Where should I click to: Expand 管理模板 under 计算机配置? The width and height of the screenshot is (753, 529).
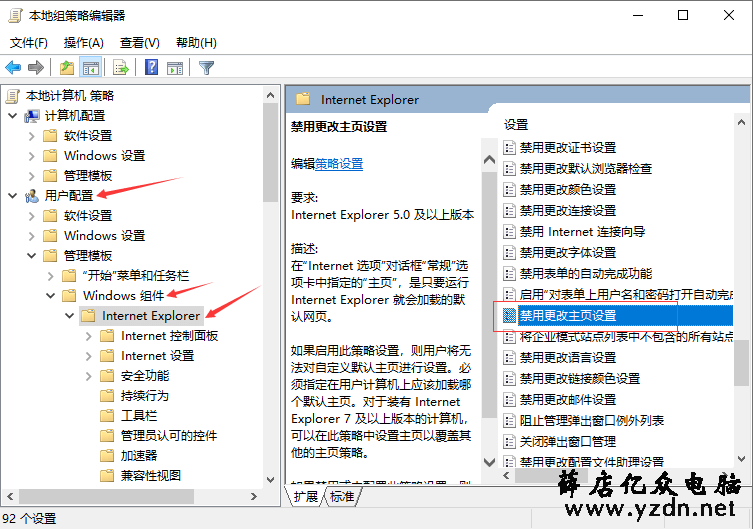[32, 176]
